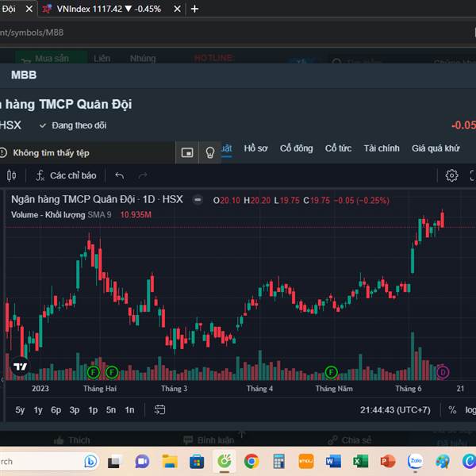Viewport: 476px width, 476px height.
Task: Switch to the VNIndex 1117.42 browser tab
Action: coord(109,9)
